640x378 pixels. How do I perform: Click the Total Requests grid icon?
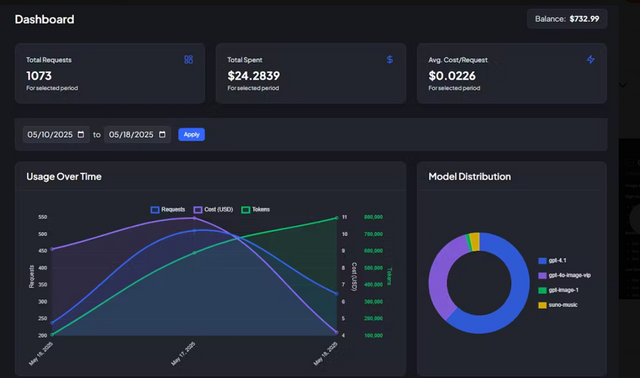(x=188, y=60)
